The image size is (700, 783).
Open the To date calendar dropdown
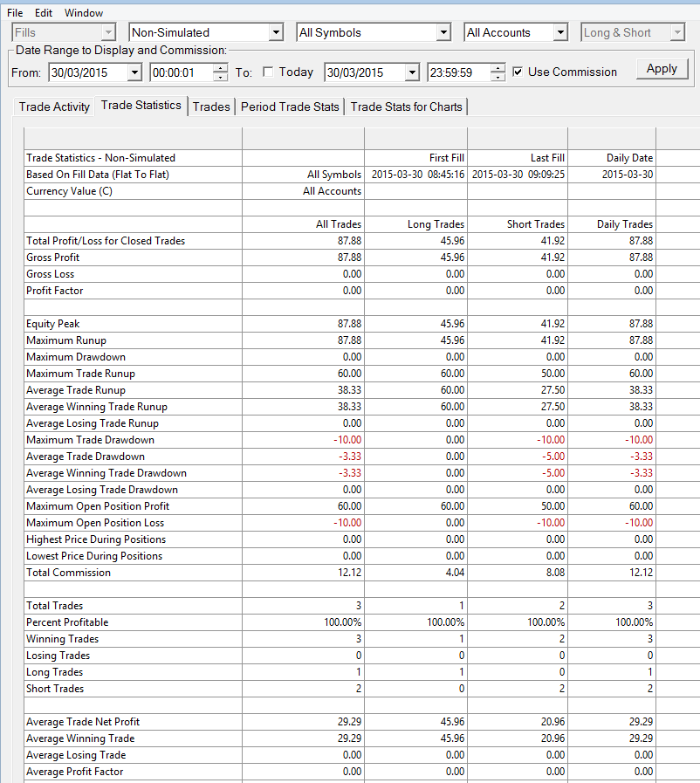coord(412,72)
